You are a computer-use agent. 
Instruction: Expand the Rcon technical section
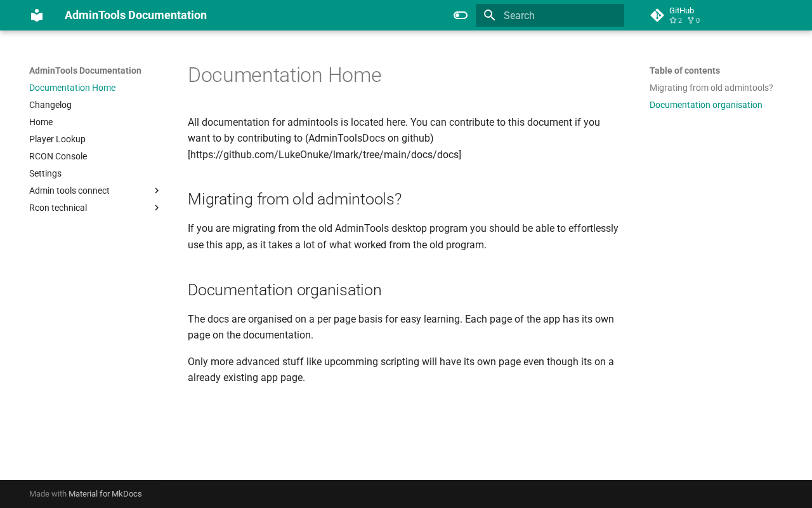95,208
